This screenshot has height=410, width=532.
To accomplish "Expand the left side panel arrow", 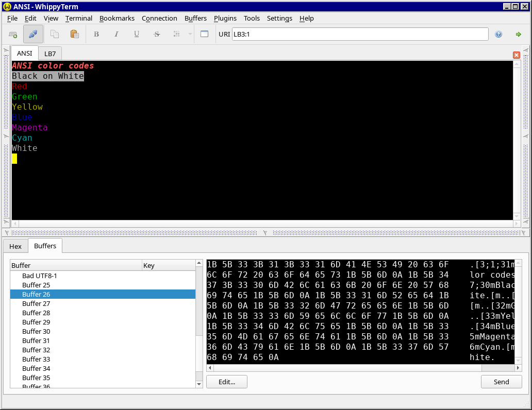I will pos(6,50).
